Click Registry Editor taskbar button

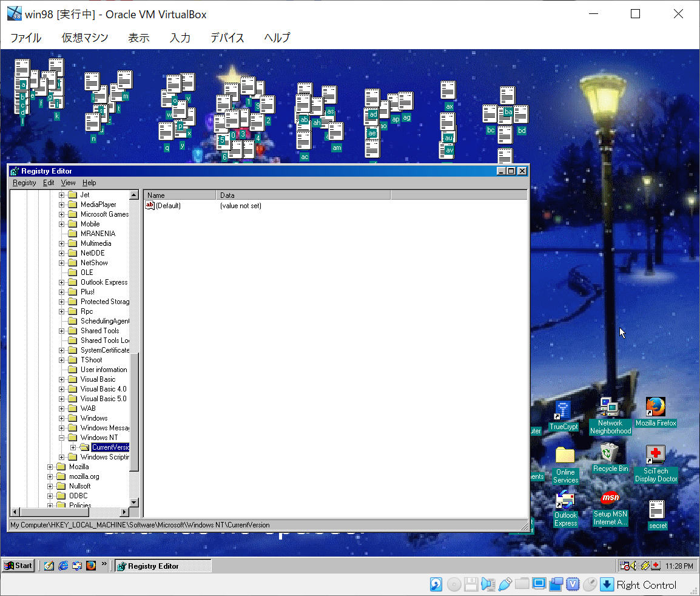click(163, 566)
